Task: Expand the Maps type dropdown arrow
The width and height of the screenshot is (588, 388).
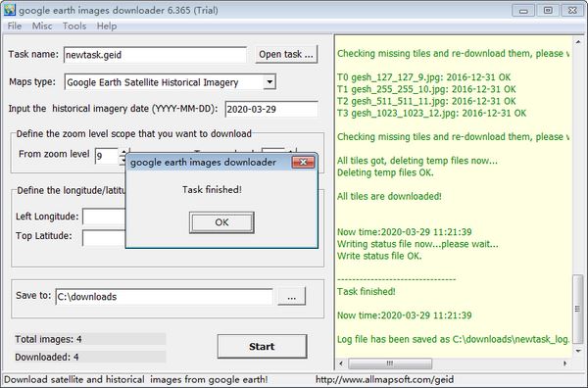Action: coord(269,81)
